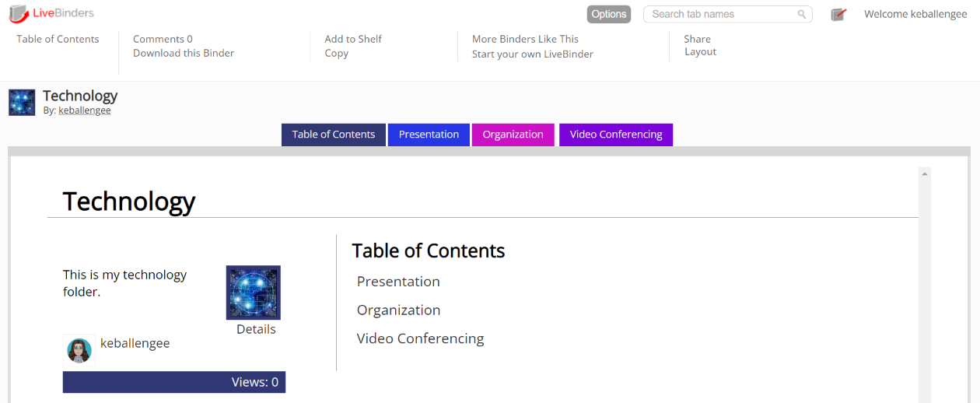Switch to the Presentation tab
Screen dimensions: 980x403
[x=429, y=135]
